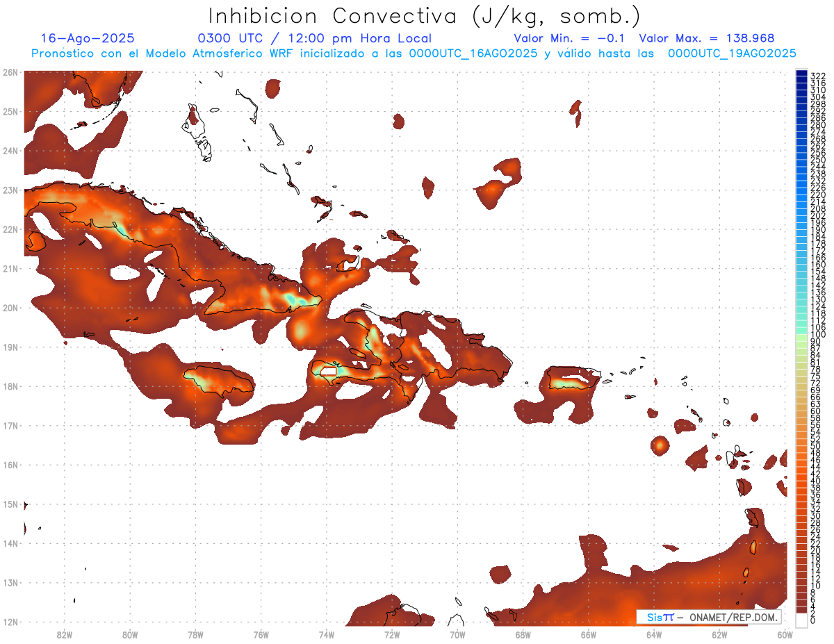Click "0300 UTC / 12:00 pm Hora Local"
This screenshot has height=644, width=834.
tap(315, 39)
